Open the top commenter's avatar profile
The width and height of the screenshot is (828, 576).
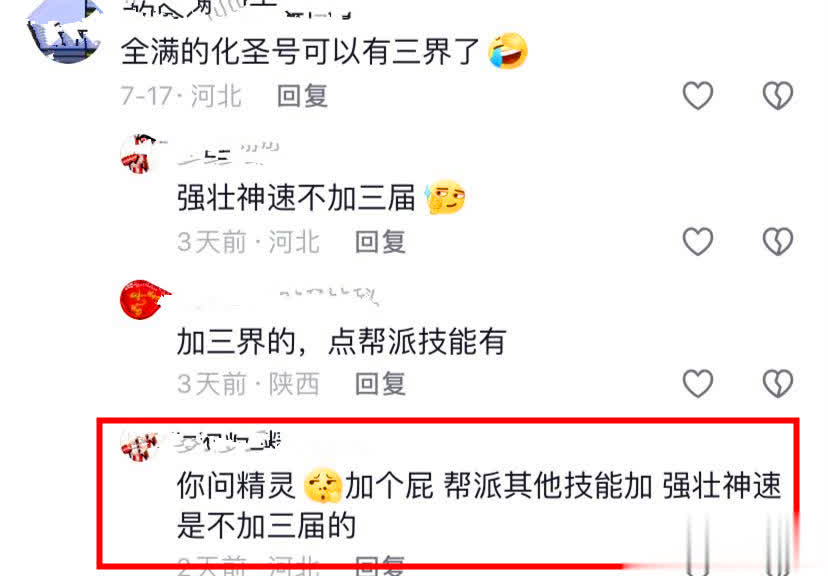pyautogui.click(x=63, y=31)
